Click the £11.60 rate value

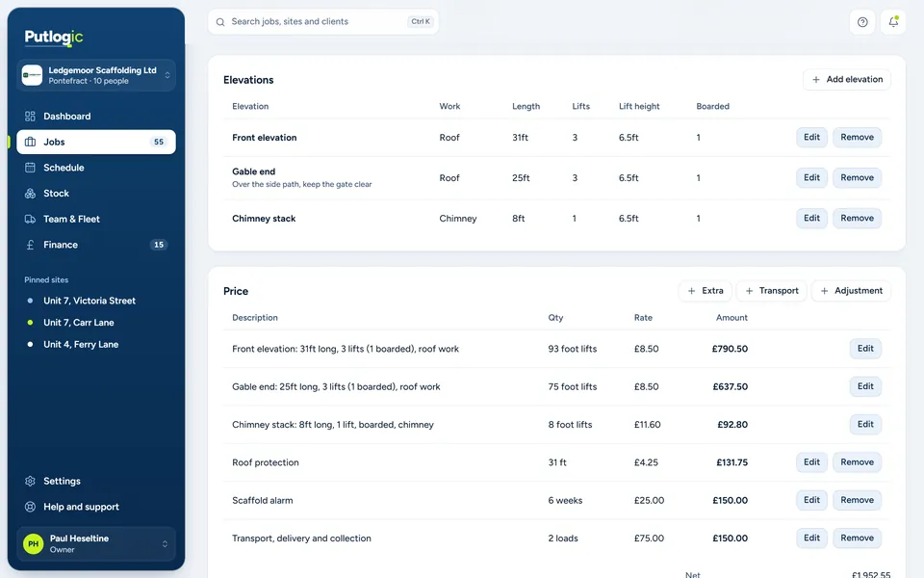pyautogui.click(x=647, y=425)
